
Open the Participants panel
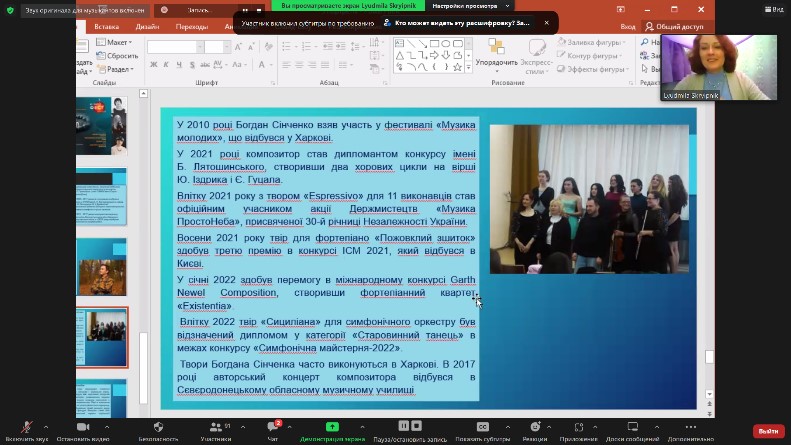pos(216,427)
